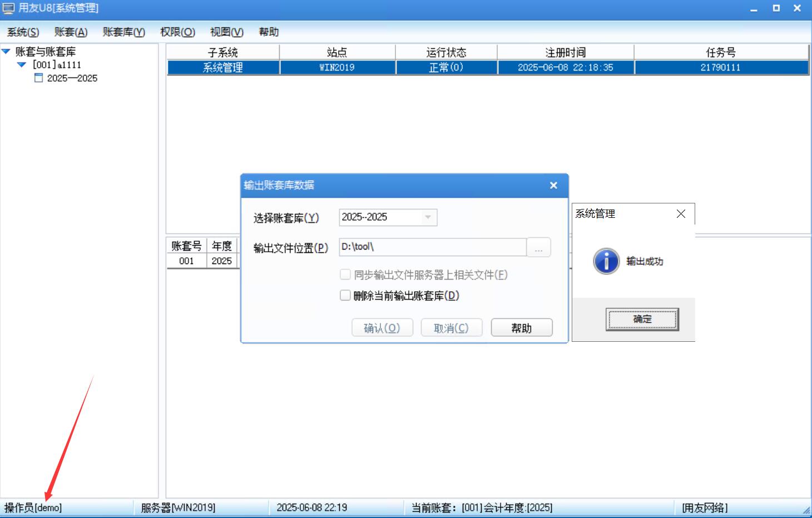
Task: Close the 输出账套库数据 dialog
Action: coord(553,186)
